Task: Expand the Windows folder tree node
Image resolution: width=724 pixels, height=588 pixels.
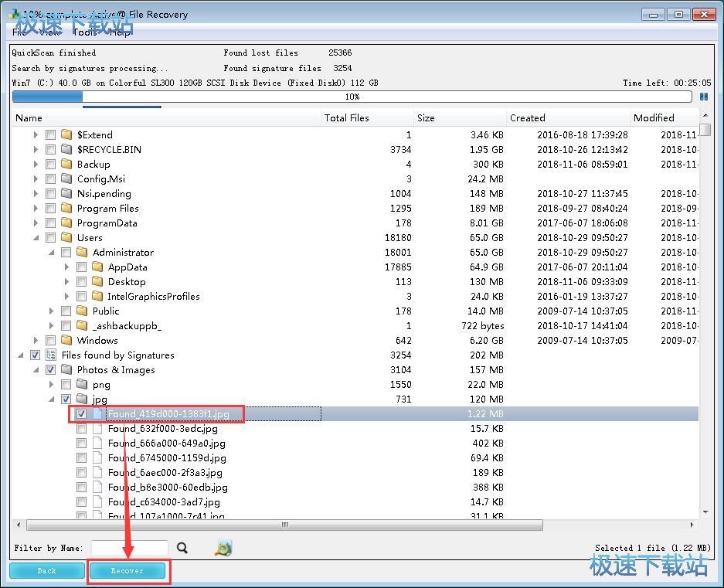Action: coord(36,341)
